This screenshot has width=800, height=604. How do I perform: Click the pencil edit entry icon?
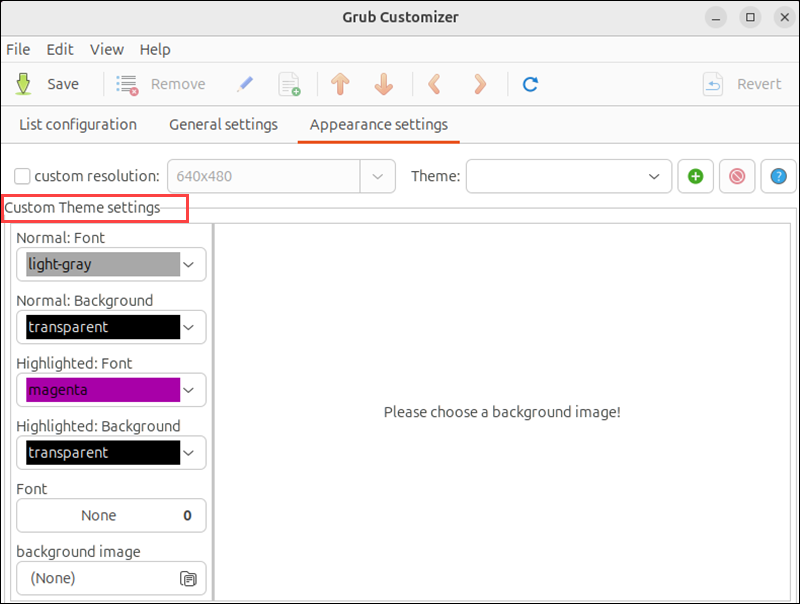245,84
